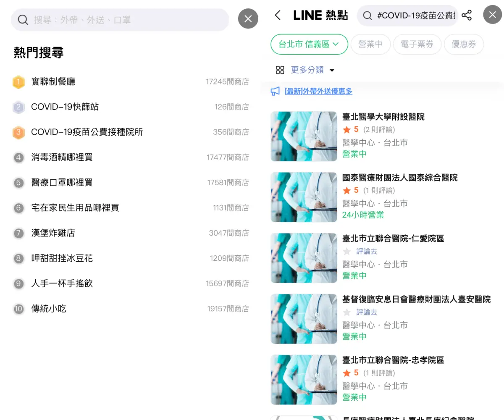Viewport: 504px width, 420px height.
Task: Share the COVID-19 vaccine search results
Action: pos(467,16)
